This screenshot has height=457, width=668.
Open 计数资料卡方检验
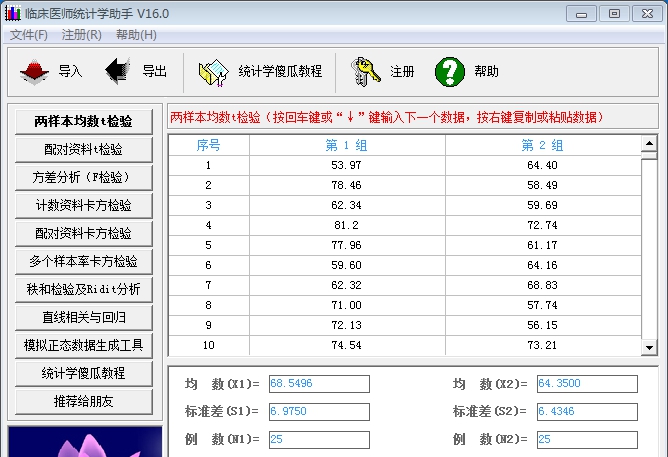tap(84, 206)
